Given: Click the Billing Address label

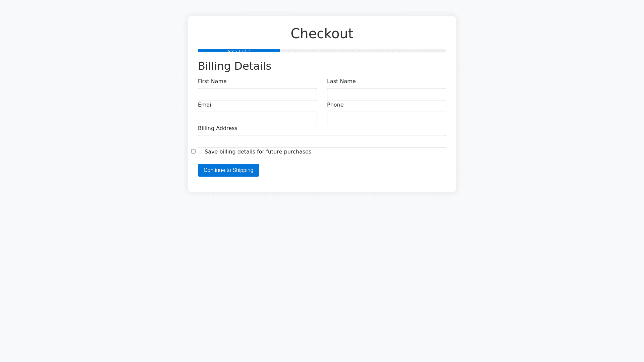Looking at the screenshot, I should pos(217,128).
